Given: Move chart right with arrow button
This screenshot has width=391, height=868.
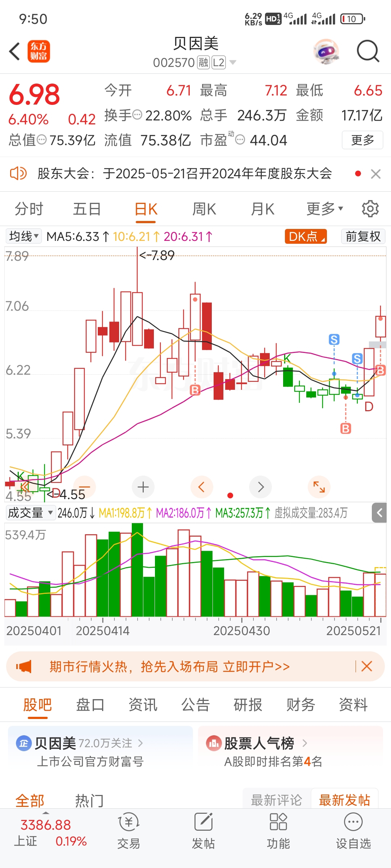Looking at the screenshot, I should coord(260,487).
